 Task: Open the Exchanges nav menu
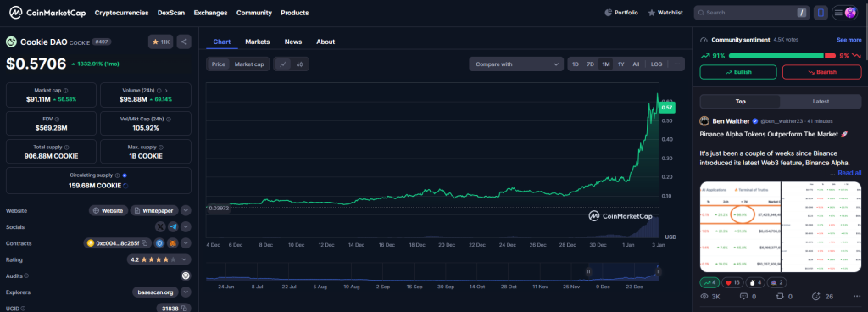(x=210, y=12)
